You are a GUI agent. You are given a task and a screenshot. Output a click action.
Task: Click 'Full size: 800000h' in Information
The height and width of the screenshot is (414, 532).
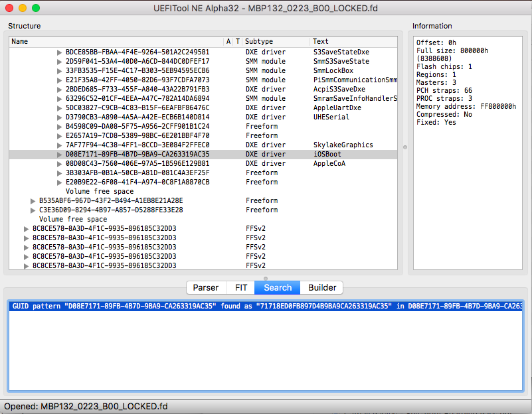click(x=452, y=51)
